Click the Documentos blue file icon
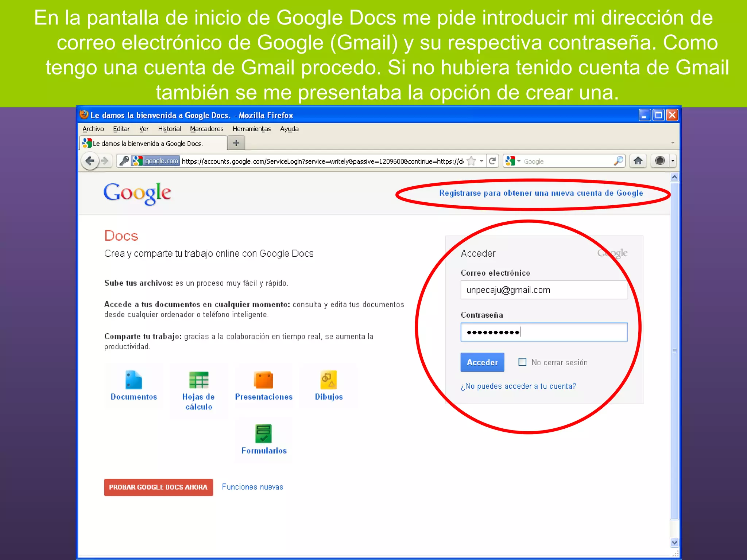This screenshot has width=747, height=560. tap(133, 380)
